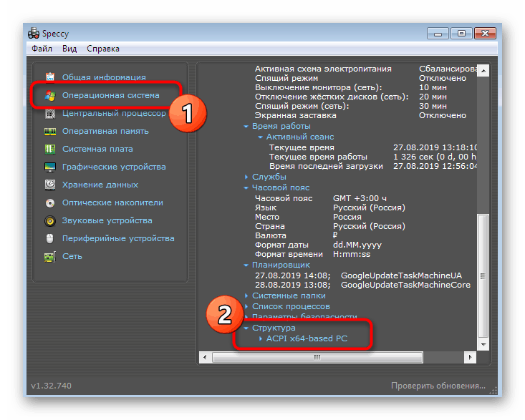Image resolution: width=525 pixels, height=420 pixels.
Task: Click the horizontal scrollbar right arrow
Action: pos(470,358)
